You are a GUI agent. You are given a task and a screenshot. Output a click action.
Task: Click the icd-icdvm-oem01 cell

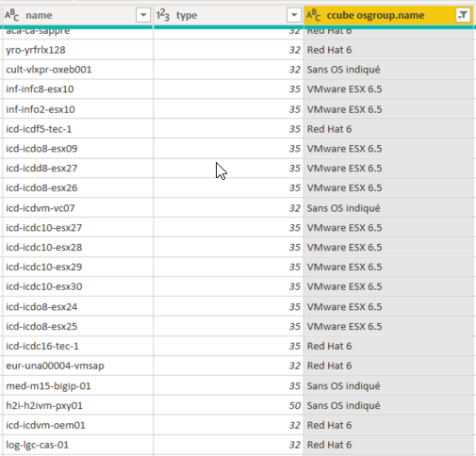click(x=77, y=425)
